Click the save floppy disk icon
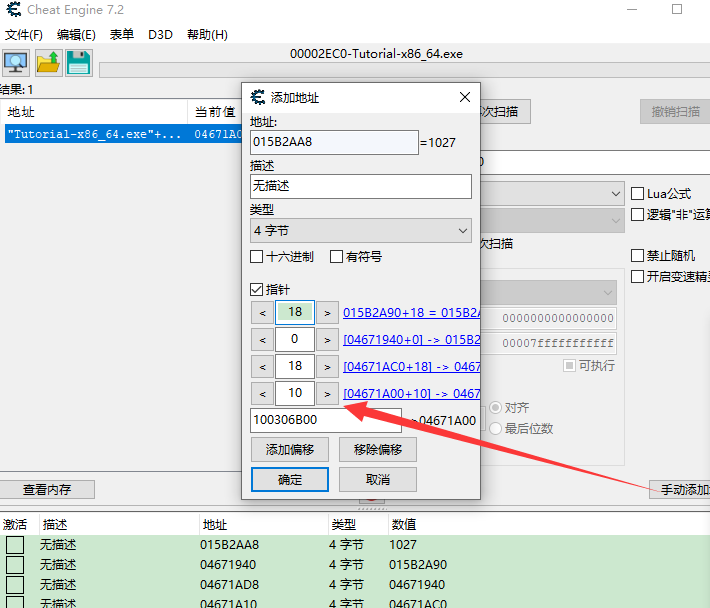This screenshot has width=710, height=608. [x=79, y=63]
